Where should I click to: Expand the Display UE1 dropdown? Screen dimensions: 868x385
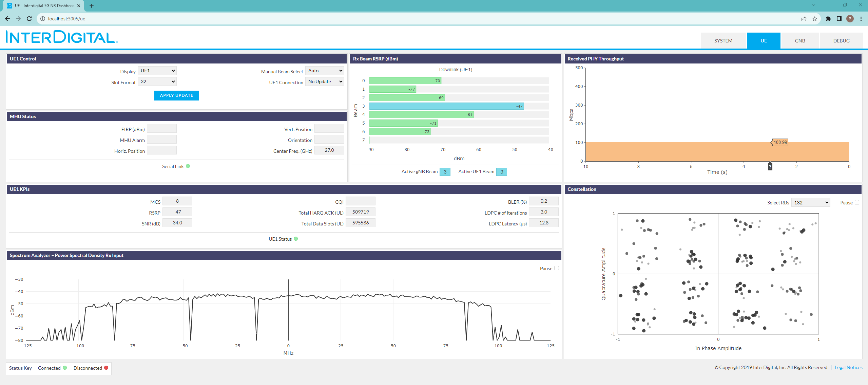[x=157, y=71]
